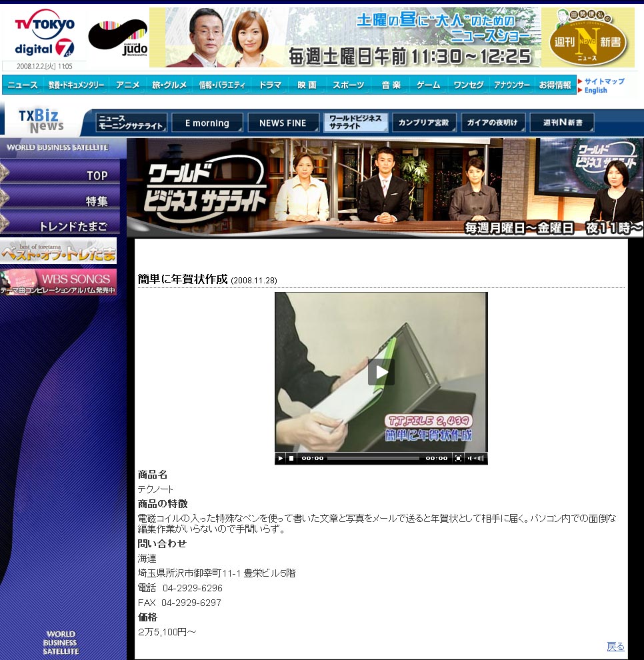Open the カンブリア宮殿 tab

click(x=423, y=123)
